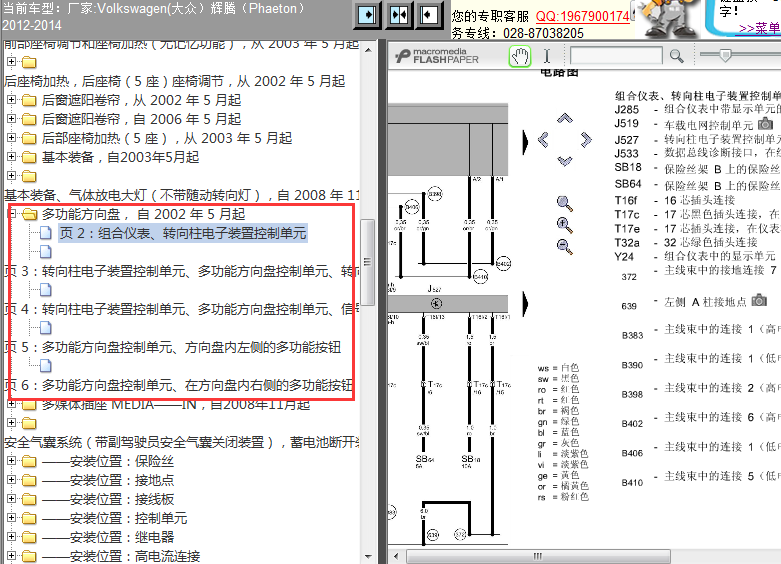Expand the 安装位置：继电器 folder
The height and width of the screenshot is (564, 781).
11,537
